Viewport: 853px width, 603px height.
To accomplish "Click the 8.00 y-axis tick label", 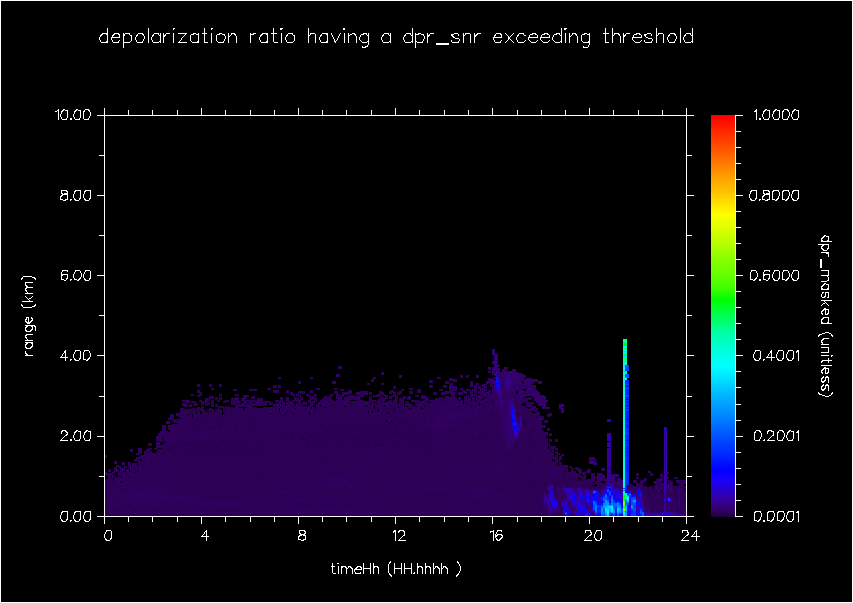I will 75,195.
